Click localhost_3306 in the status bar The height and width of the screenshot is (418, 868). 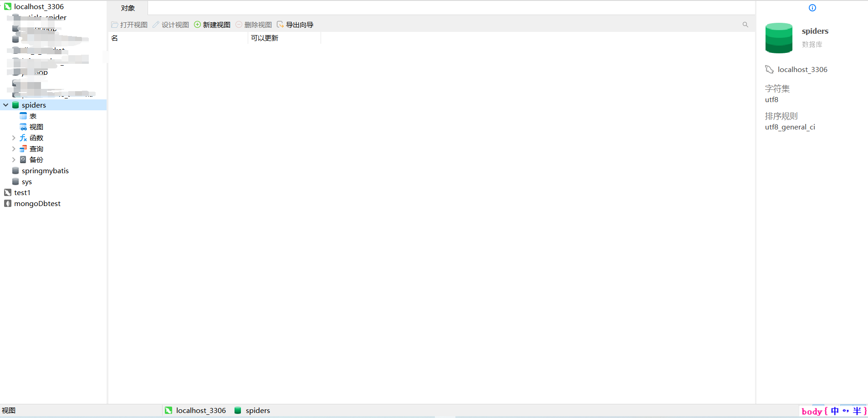click(x=201, y=410)
